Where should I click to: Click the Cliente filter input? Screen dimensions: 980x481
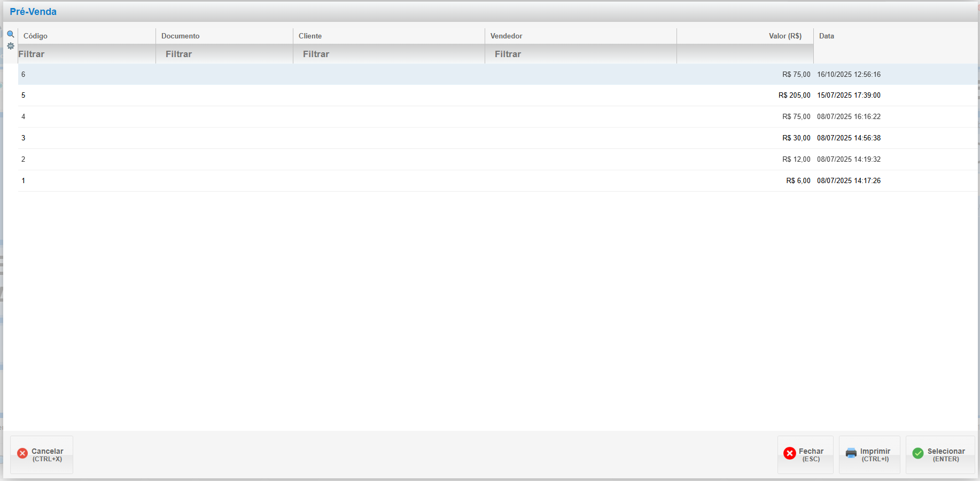(389, 54)
